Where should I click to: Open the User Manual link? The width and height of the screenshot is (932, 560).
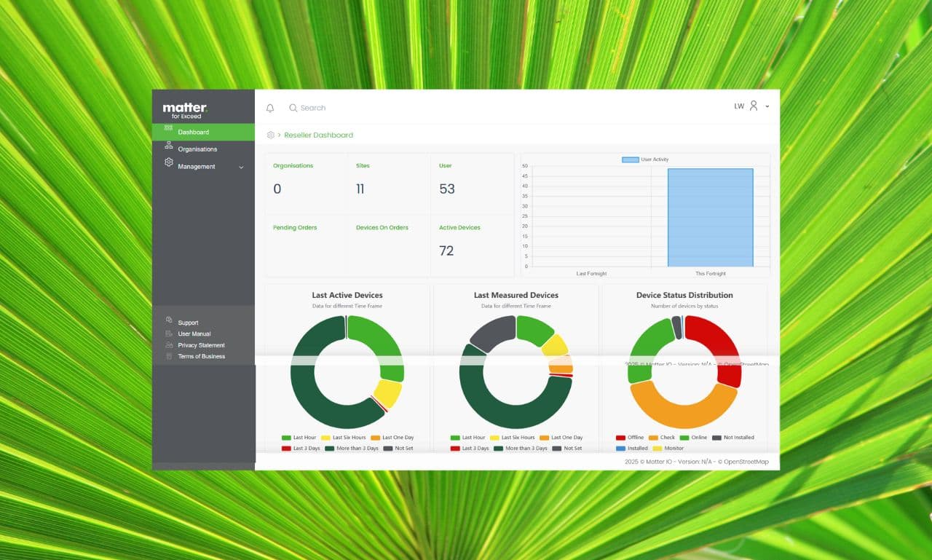tap(194, 334)
